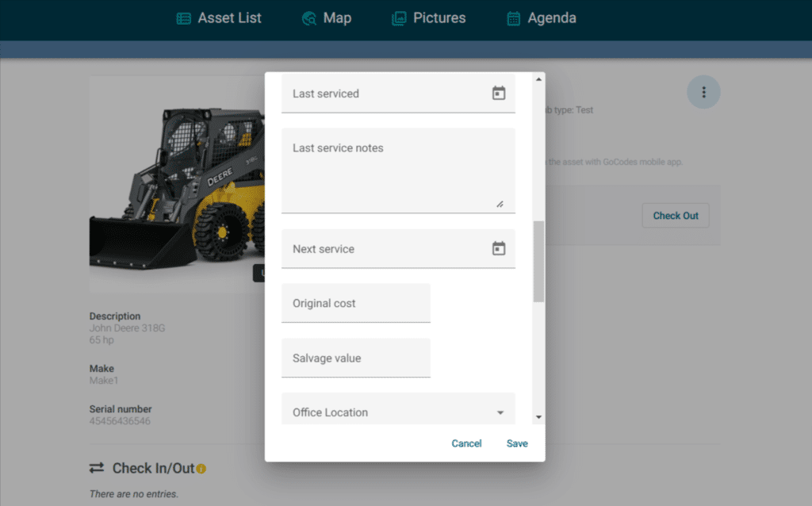
Task: Click the Last service notes text area
Action: [x=398, y=171]
